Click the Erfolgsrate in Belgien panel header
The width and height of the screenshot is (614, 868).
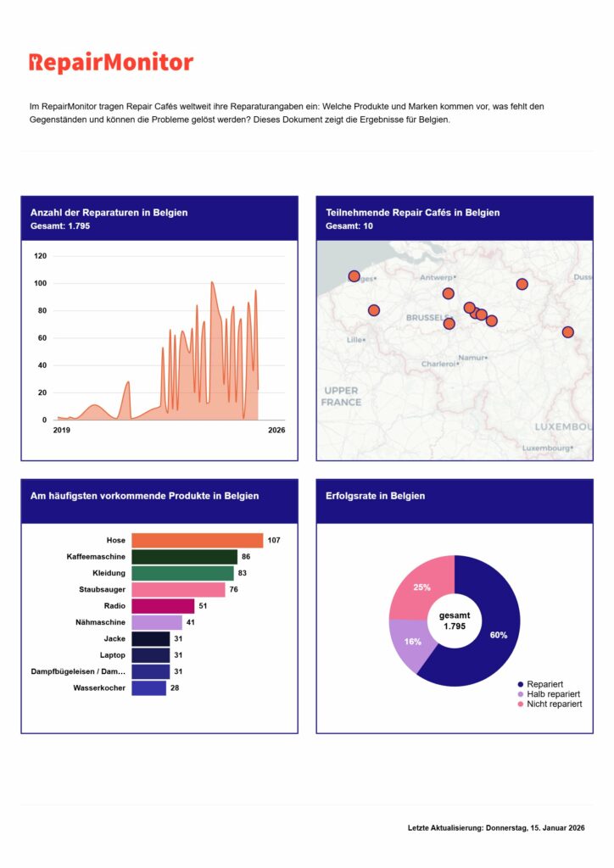click(x=455, y=501)
